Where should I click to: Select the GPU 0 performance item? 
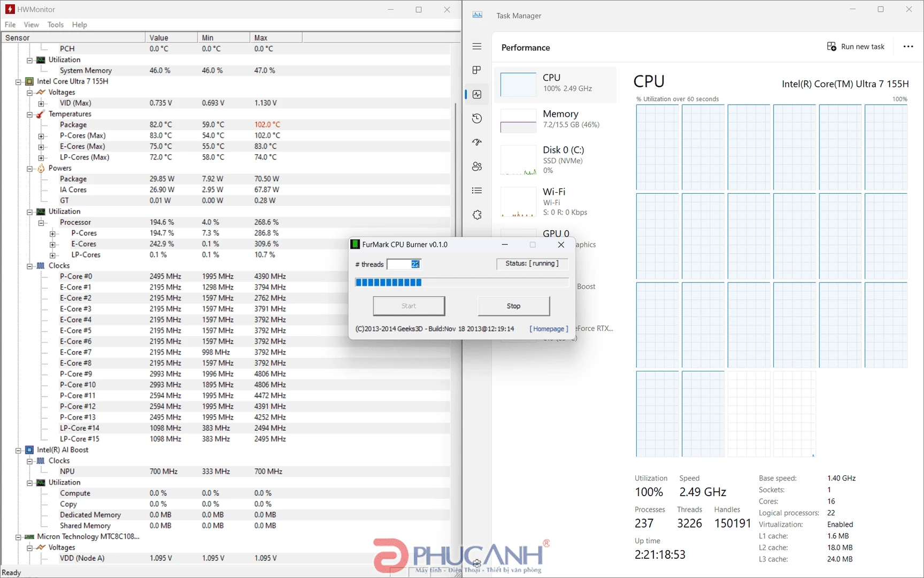556,233
